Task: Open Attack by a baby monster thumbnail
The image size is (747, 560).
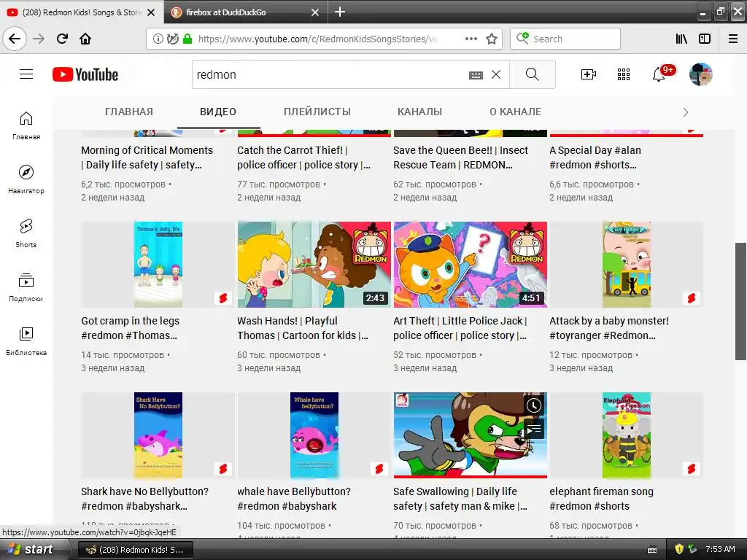Action: tap(627, 264)
